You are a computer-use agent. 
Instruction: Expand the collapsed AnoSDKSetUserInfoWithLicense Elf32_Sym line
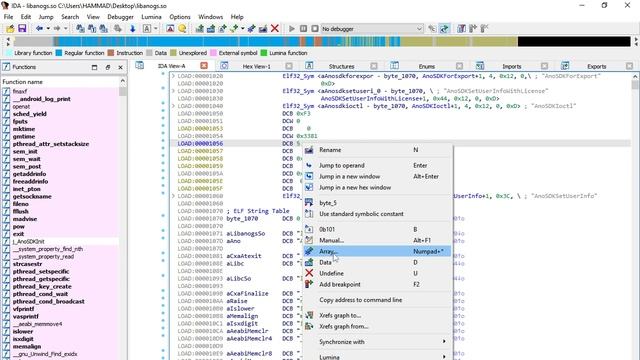[173, 91]
